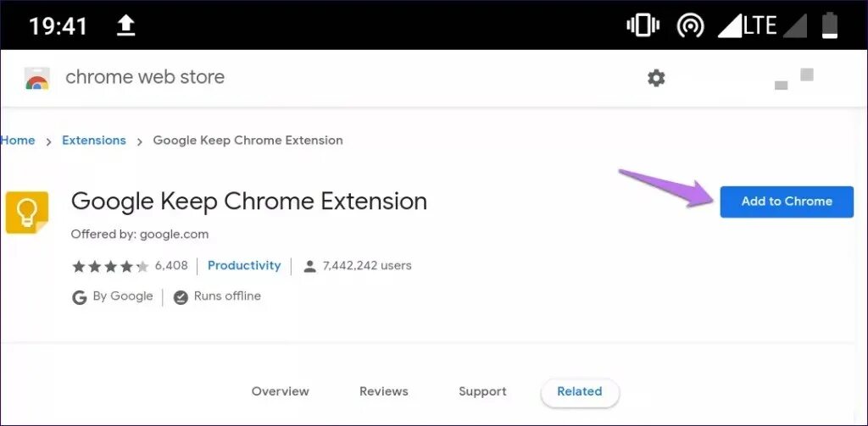Select the Related tab
Viewport: 868px width, 426px height.
(580, 392)
